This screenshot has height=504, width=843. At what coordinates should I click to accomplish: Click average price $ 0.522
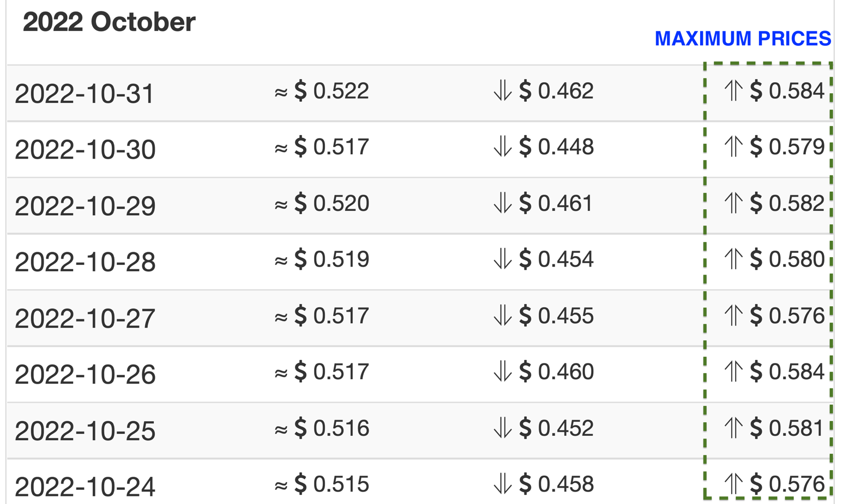pyautogui.click(x=332, y=90)
